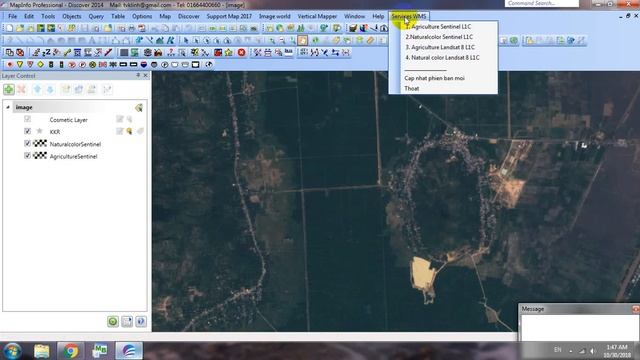Select the arrow Select tool
Screen dimensions: 640x360
point(186,40)
